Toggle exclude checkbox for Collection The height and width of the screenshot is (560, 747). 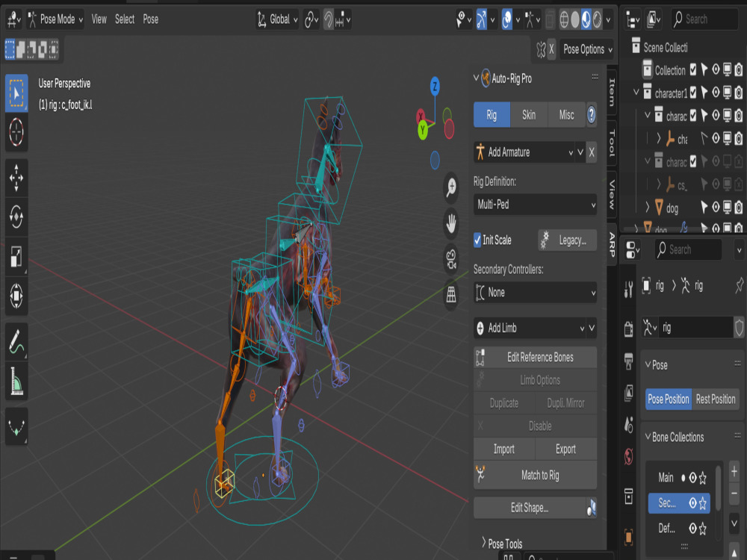pos(693,70)
